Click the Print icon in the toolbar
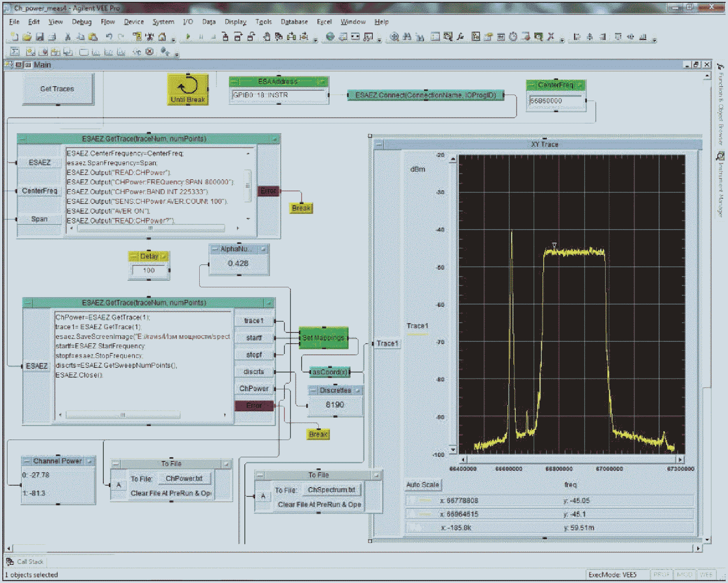 [52, 37]
